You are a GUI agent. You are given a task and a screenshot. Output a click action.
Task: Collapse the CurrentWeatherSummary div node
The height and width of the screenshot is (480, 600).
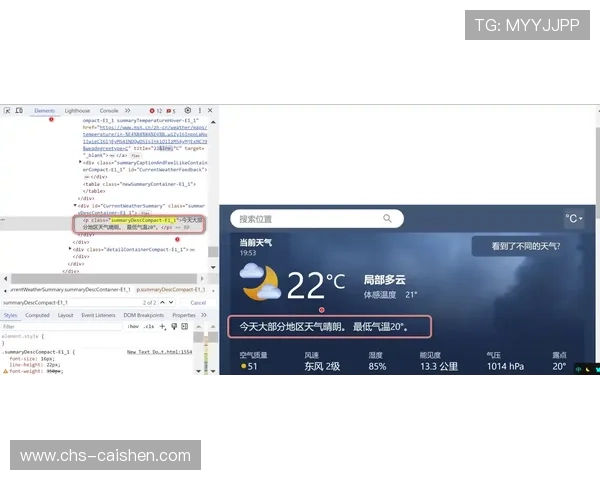click(75, 206)
